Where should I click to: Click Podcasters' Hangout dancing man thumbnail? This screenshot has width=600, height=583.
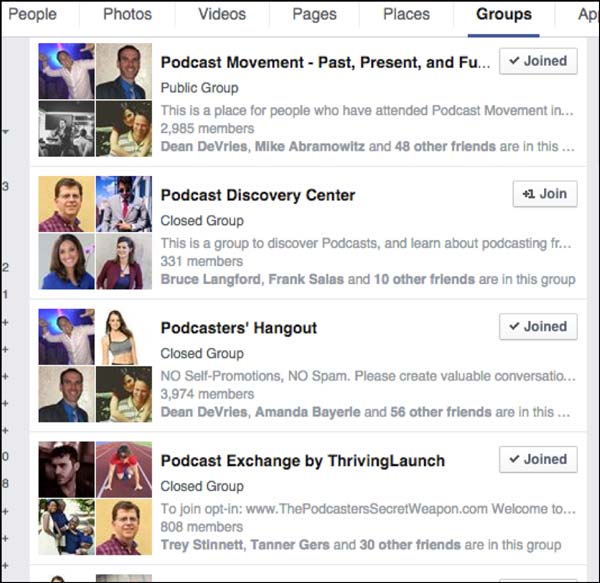66,336
